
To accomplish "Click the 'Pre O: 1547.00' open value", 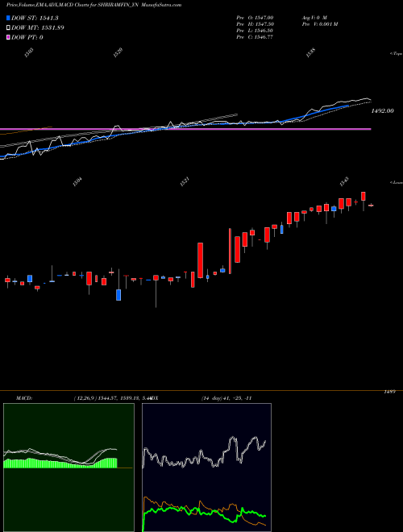I will click(x=255, y=17).
